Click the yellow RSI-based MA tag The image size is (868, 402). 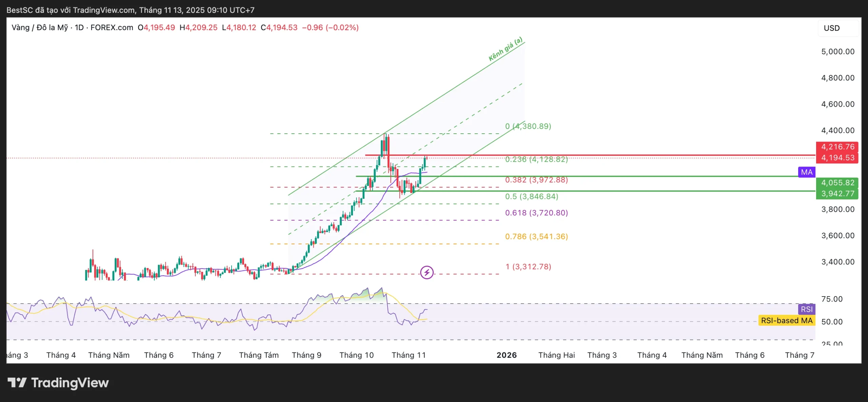click(787, 321)
